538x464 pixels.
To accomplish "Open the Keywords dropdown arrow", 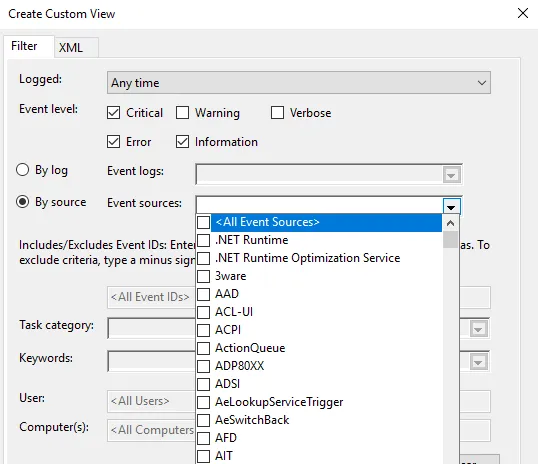I will (x=478, y=362).
